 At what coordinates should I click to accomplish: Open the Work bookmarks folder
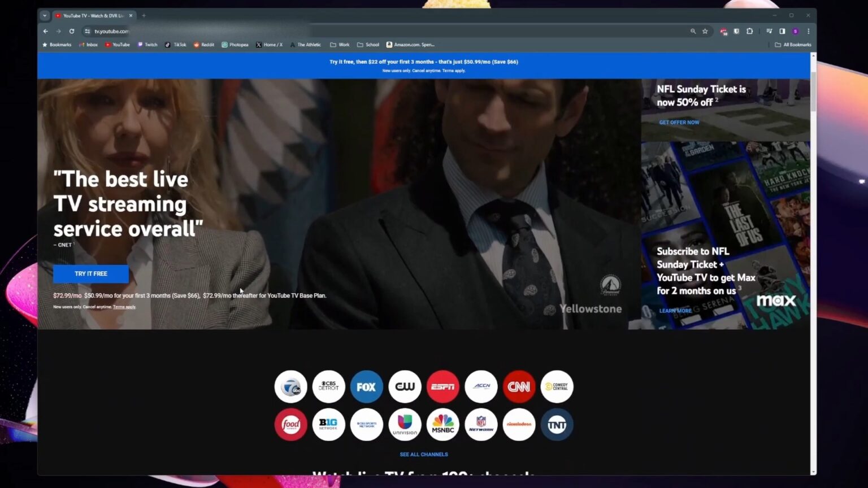click(339, 45)
